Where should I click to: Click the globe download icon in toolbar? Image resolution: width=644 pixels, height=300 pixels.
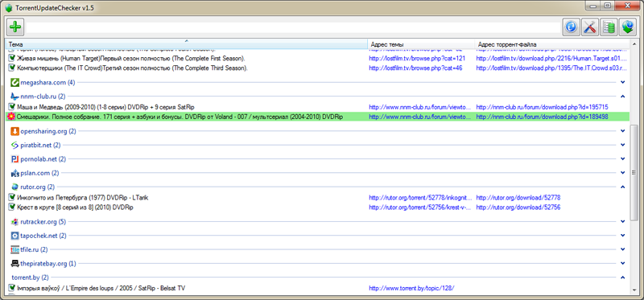[x=627, y=27]
